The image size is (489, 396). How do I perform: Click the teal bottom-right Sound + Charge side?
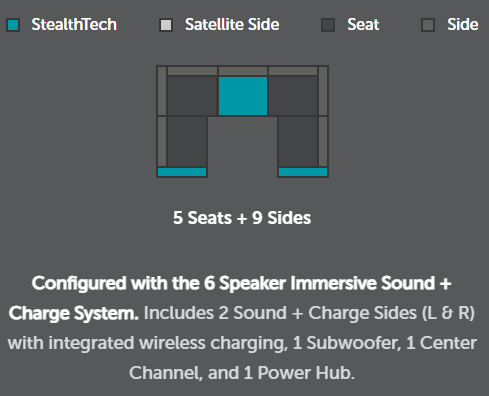(303, 172)
